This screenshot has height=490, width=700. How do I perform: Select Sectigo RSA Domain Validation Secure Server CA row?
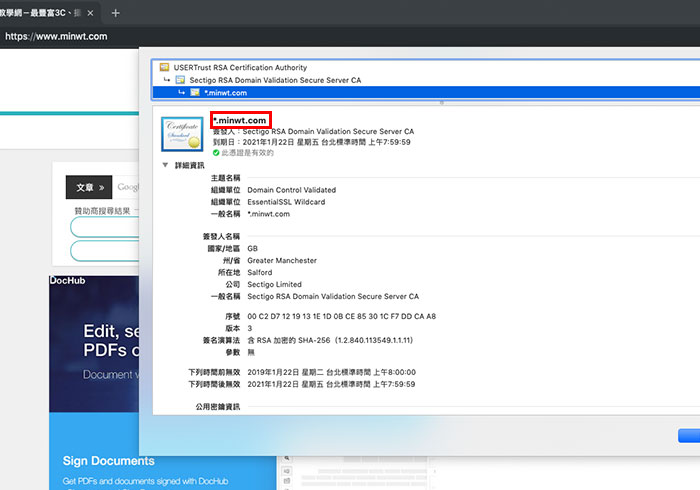[426, 80]
